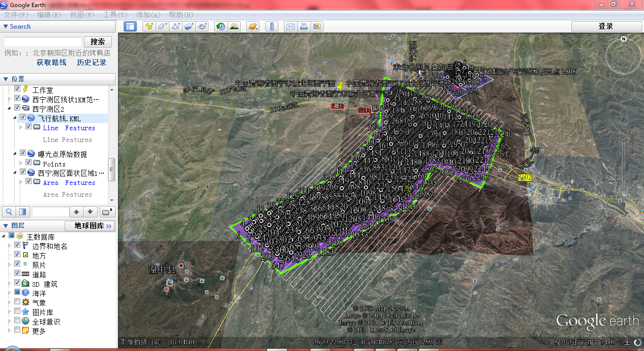The height and width of the screenshot is (351, 644).
Task: Open the 帮助(H) menu
Action: point(181,15)
